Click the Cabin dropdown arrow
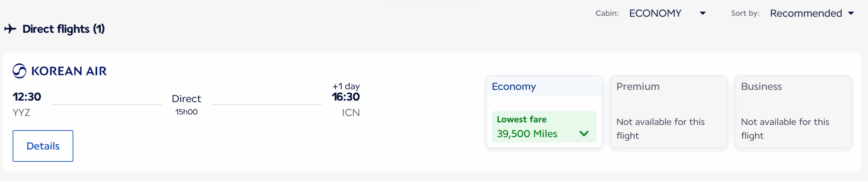 703,13
